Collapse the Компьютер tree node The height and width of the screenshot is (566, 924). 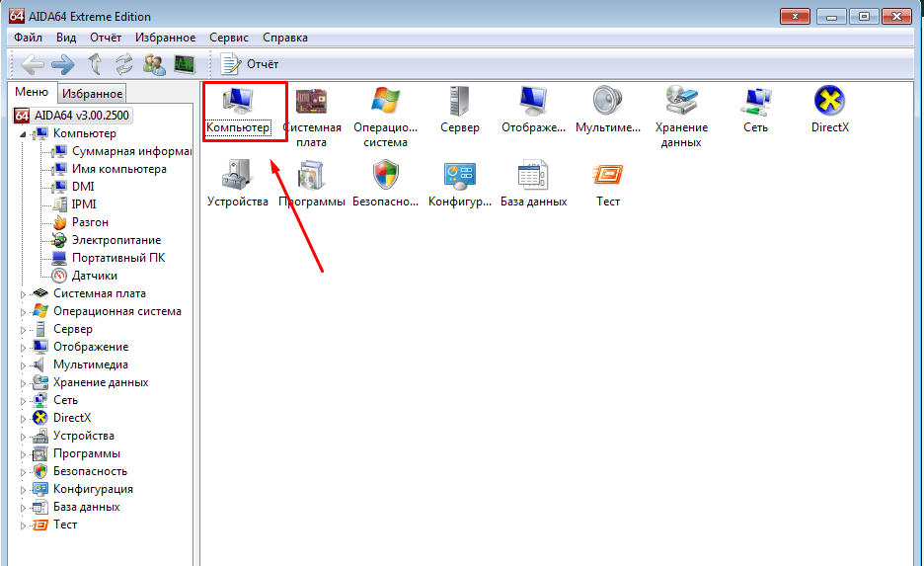[23, 134]
